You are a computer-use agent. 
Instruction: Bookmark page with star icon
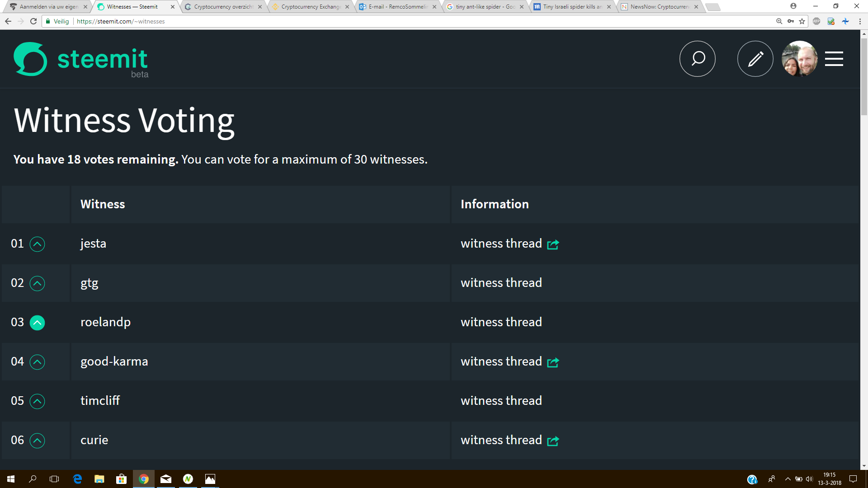pyautogui.click(x=802, y=21)
